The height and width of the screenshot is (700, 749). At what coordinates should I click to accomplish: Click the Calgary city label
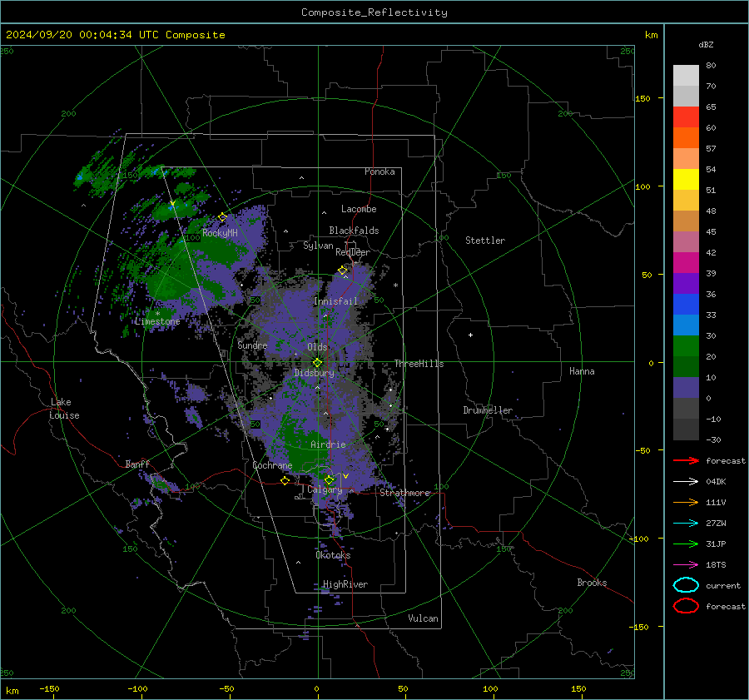pyautogui.click(x=325, y=489)
